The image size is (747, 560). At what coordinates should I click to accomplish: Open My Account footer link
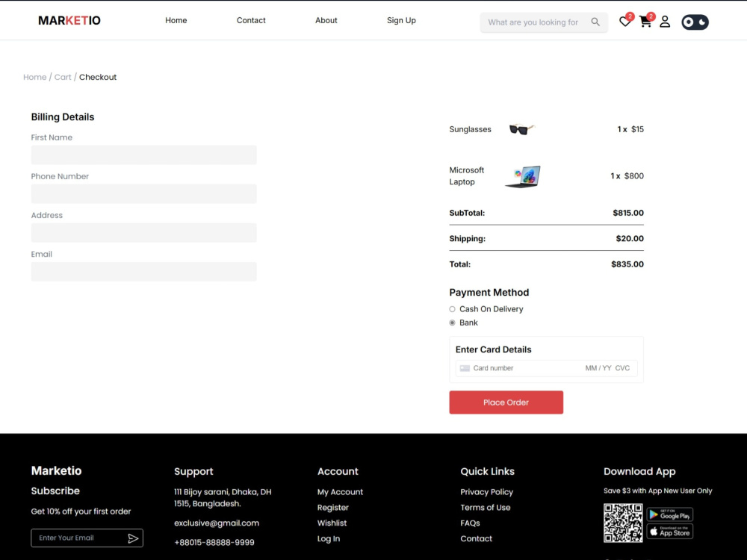pyautogui.click(x=340, y=492)
